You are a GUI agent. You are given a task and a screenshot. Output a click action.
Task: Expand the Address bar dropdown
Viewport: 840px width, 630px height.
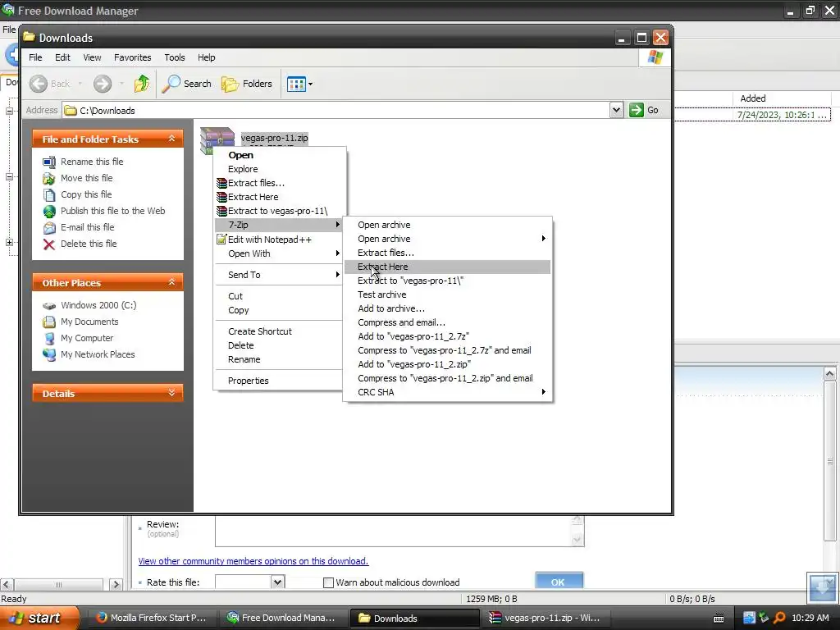click(616, 110)
